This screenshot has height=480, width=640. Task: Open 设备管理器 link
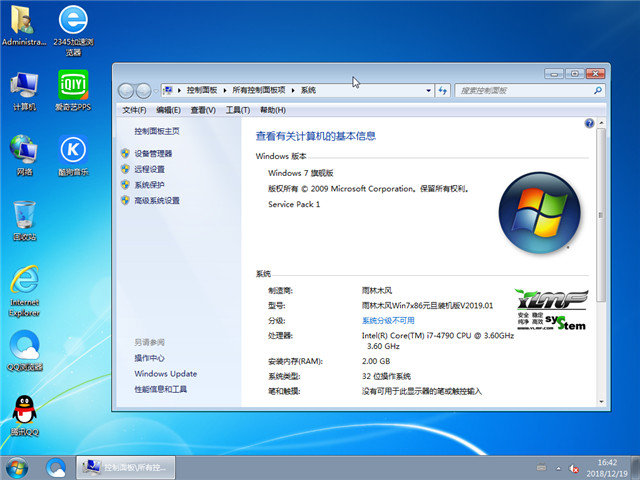click(153, 153)
